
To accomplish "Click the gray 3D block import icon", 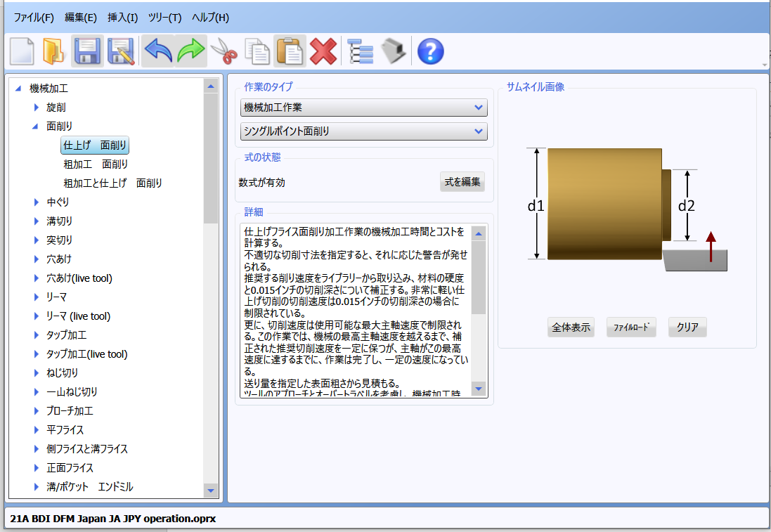I will (394, 51).
